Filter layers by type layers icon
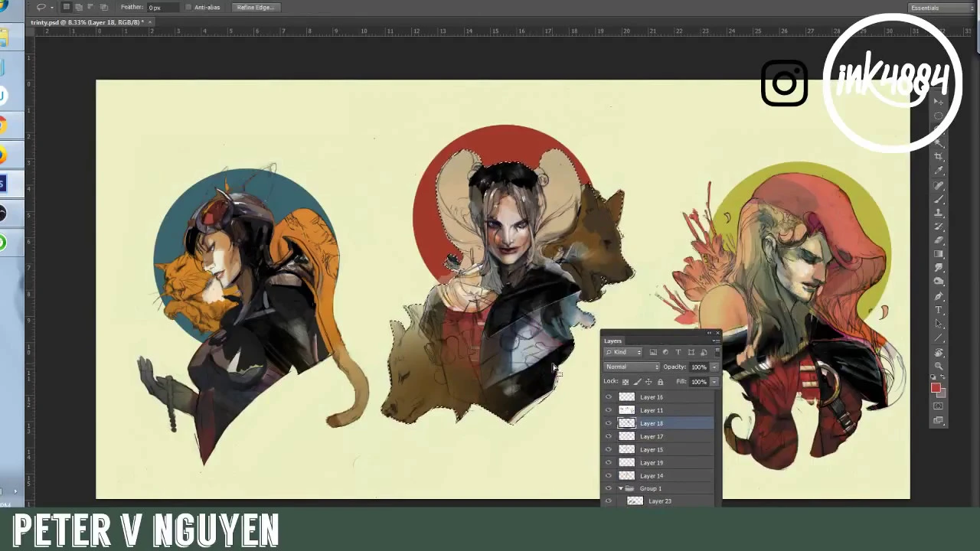 (678, 352)
